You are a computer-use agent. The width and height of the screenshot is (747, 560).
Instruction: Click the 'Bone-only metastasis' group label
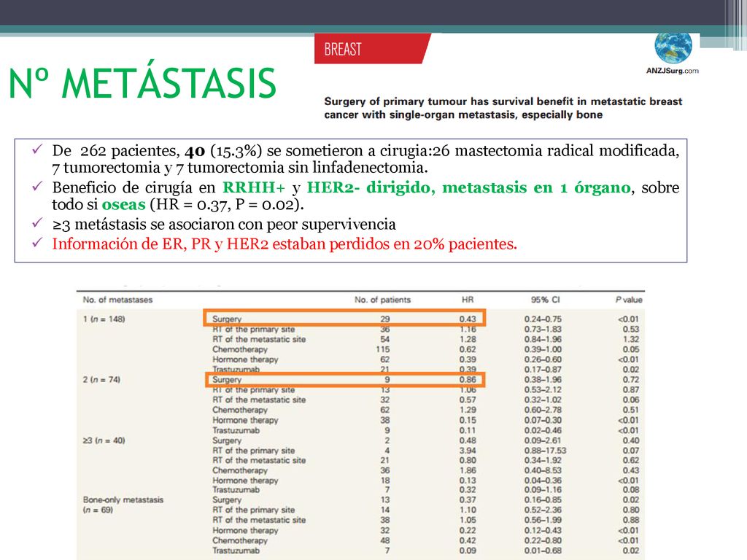coord(123,499)
